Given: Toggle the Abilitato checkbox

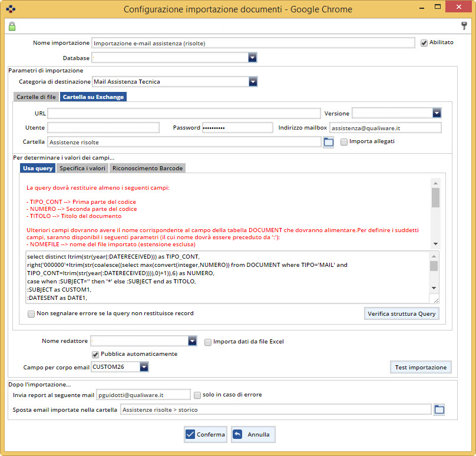Looking at the screenshot, I should pos(424,43).
